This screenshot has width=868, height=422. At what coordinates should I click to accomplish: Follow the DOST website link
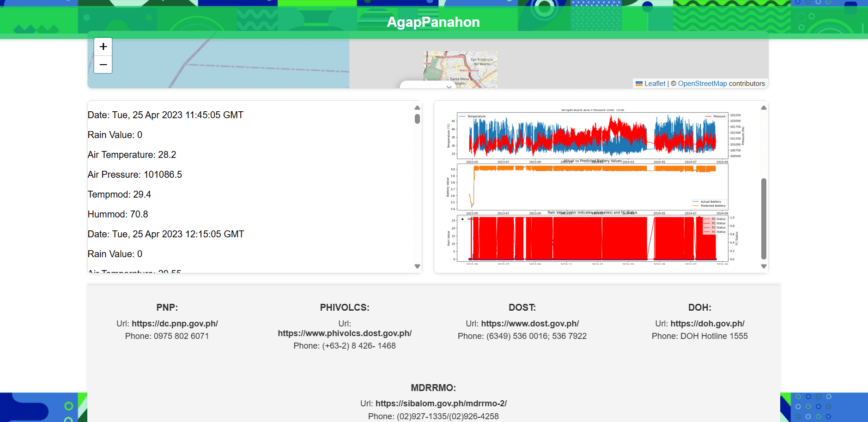(530, 324)
